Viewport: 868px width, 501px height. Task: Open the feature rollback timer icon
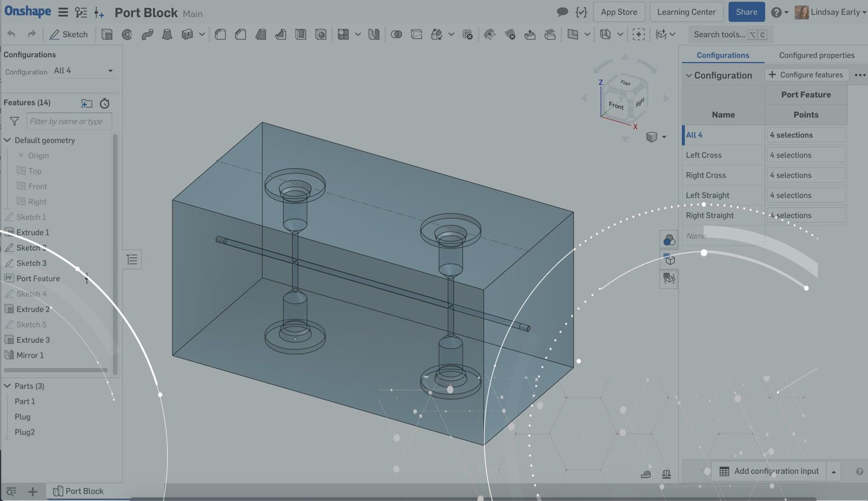tap(105, 103)
